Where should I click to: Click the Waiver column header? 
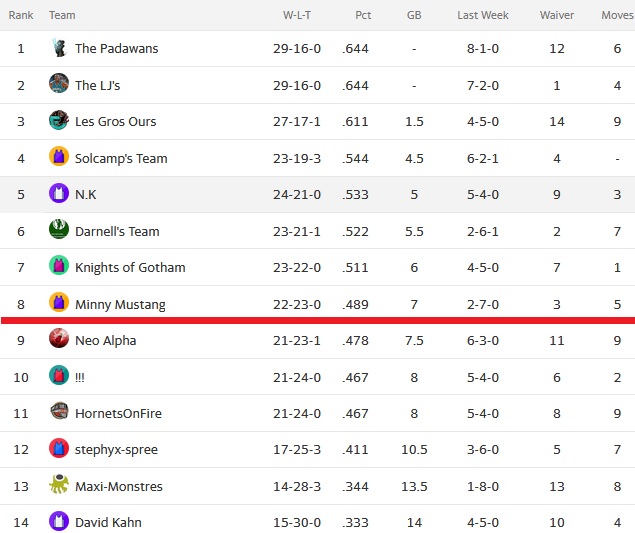click(x=557, y=15)
